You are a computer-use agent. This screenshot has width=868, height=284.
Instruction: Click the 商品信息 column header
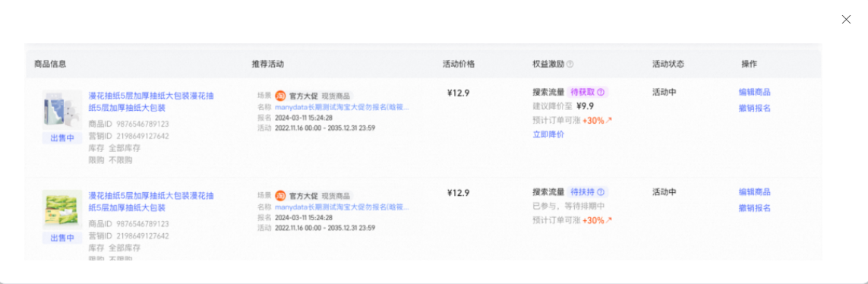click(50, 64)
